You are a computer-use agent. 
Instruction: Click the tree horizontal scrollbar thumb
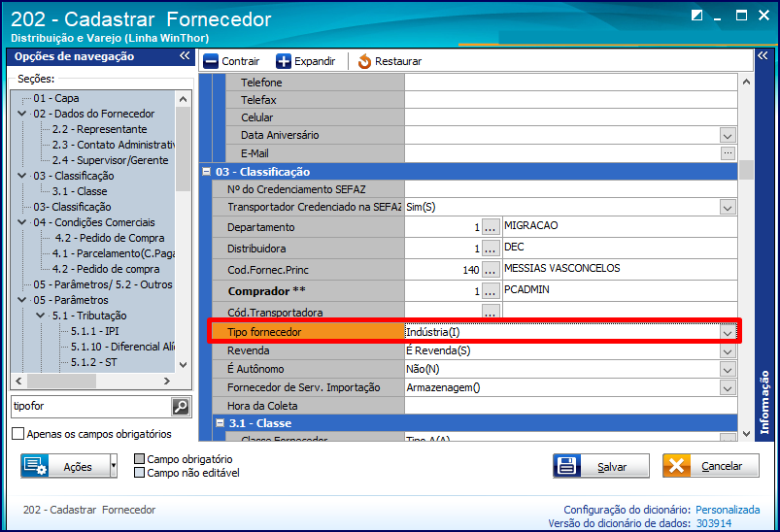tap(62, 381)
